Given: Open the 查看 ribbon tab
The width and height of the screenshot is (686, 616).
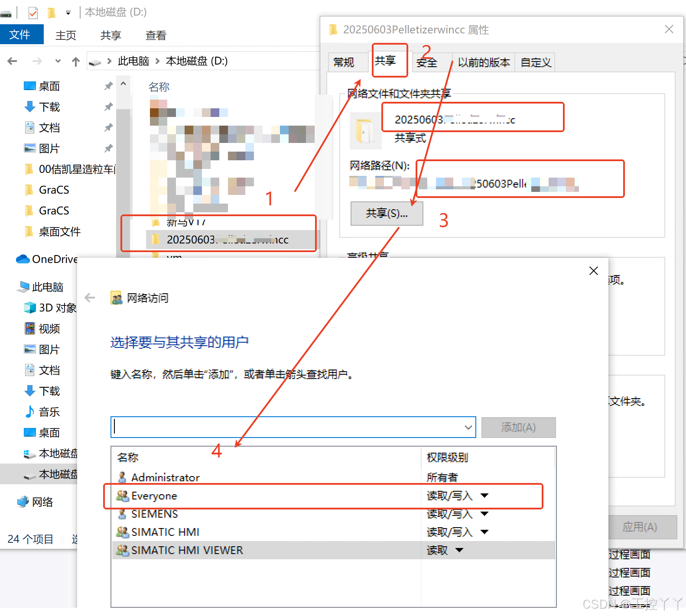Looking at the screenshot, I should (x=156, y=36).
